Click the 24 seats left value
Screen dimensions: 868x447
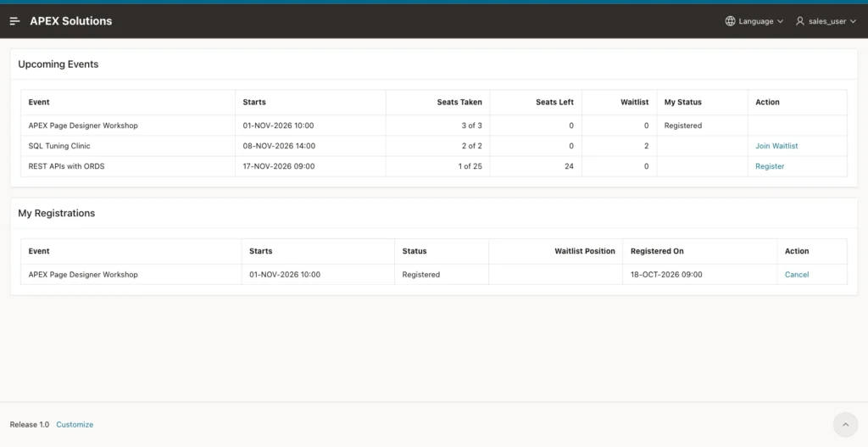[569, 166]
